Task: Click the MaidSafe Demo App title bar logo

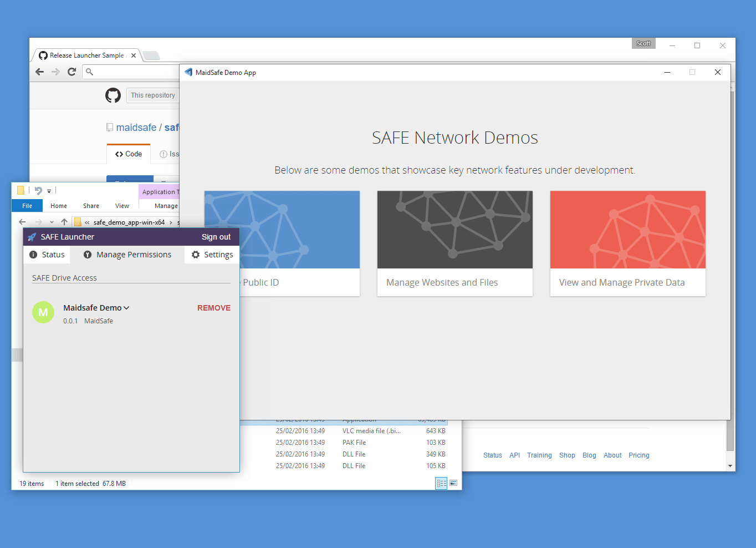Action: [188, 72]
